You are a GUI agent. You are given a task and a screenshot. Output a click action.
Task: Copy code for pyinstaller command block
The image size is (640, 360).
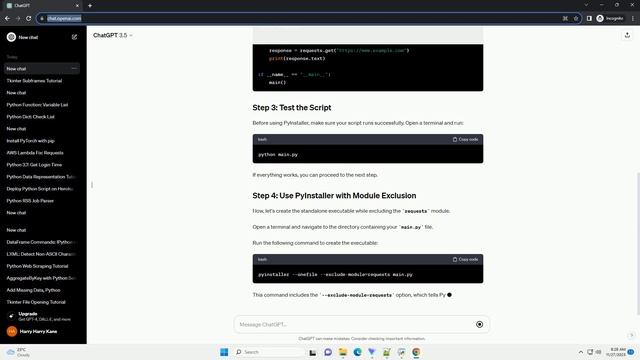pyautogui.click(x=465, y=260)
